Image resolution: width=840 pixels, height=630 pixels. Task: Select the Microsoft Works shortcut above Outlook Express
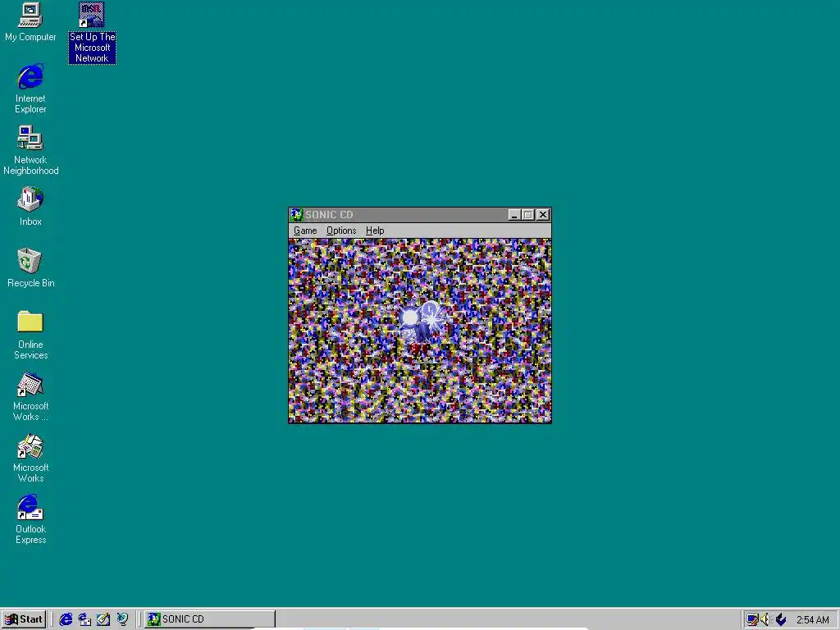30,459
